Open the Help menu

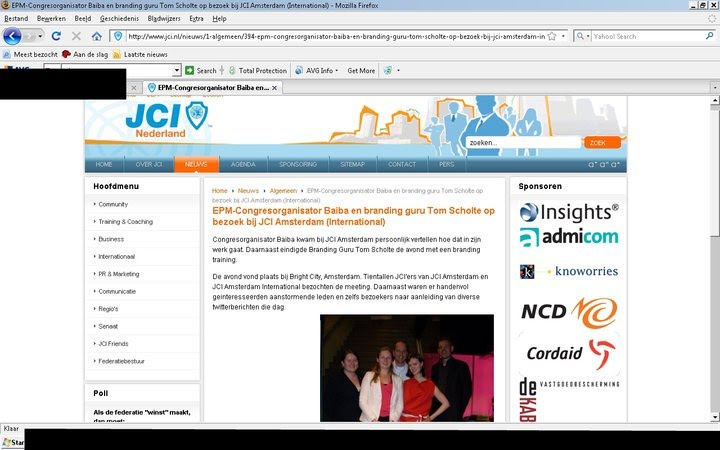coord(219,18)
